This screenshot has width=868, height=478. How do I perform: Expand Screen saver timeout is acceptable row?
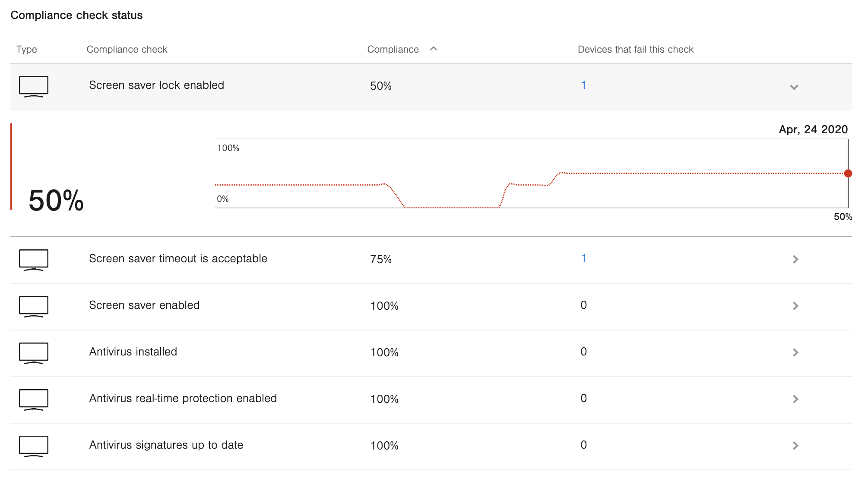(795, 259)
